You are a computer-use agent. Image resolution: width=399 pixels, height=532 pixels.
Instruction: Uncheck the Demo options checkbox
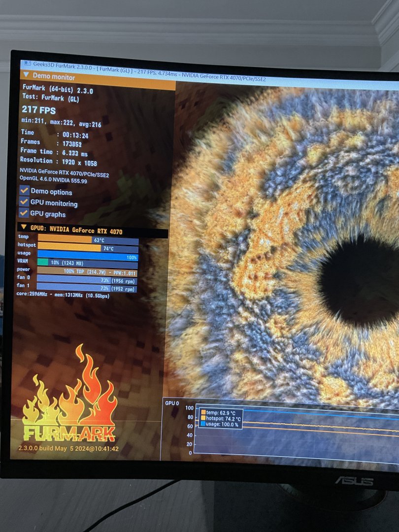coord(24,190)
